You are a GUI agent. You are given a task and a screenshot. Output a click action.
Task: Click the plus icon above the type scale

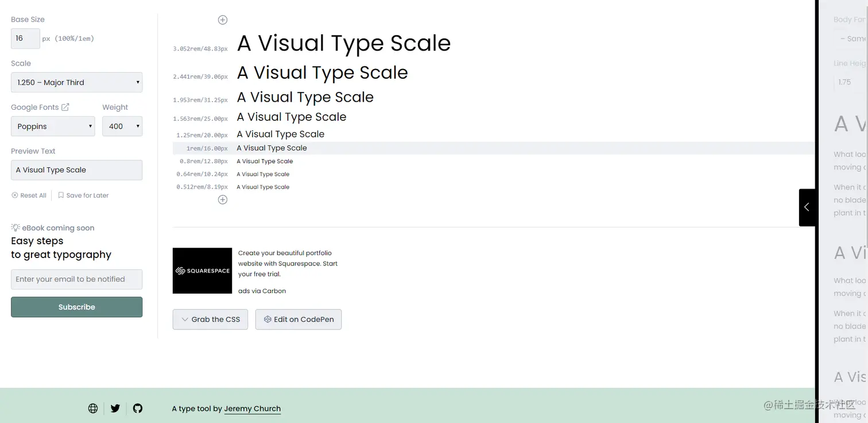click(x=223, y=20)
